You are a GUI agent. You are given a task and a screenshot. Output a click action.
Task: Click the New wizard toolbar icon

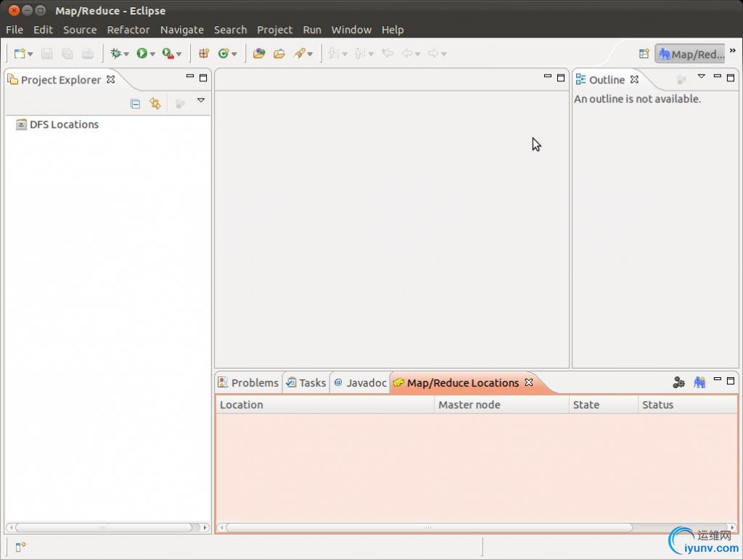pyautogui.click(x=20, y=54)
